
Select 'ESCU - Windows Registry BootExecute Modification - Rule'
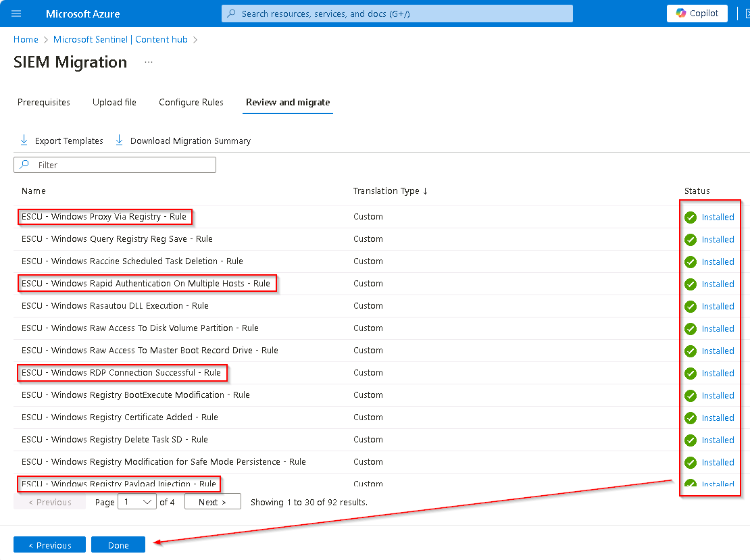click(x=135, y=395)
